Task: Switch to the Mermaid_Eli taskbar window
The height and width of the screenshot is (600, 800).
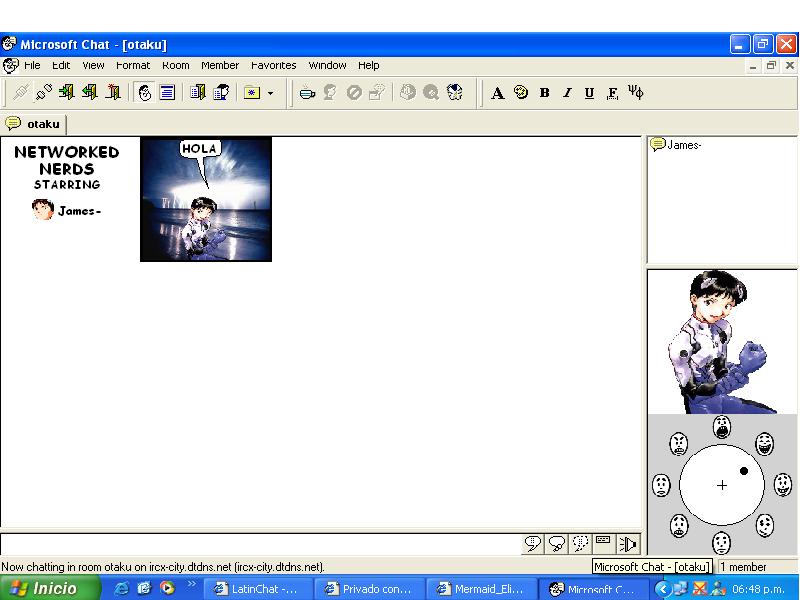Action: pyautogui.click(x=480, y=589)
